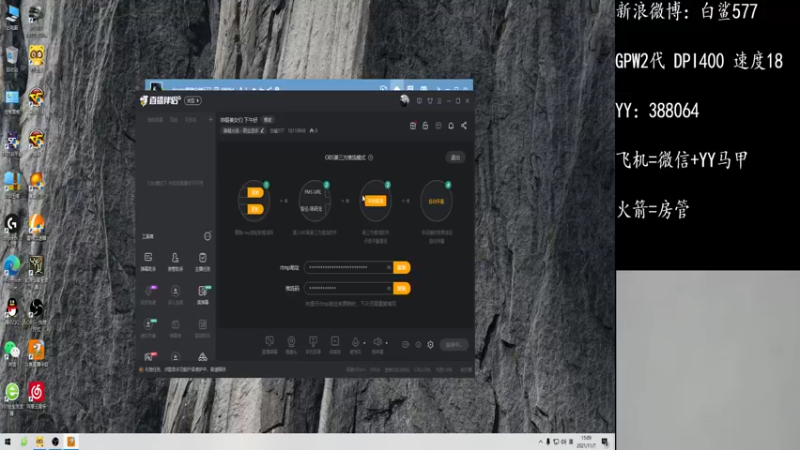
Task: Copy the stream key
Action: point(402,288)
